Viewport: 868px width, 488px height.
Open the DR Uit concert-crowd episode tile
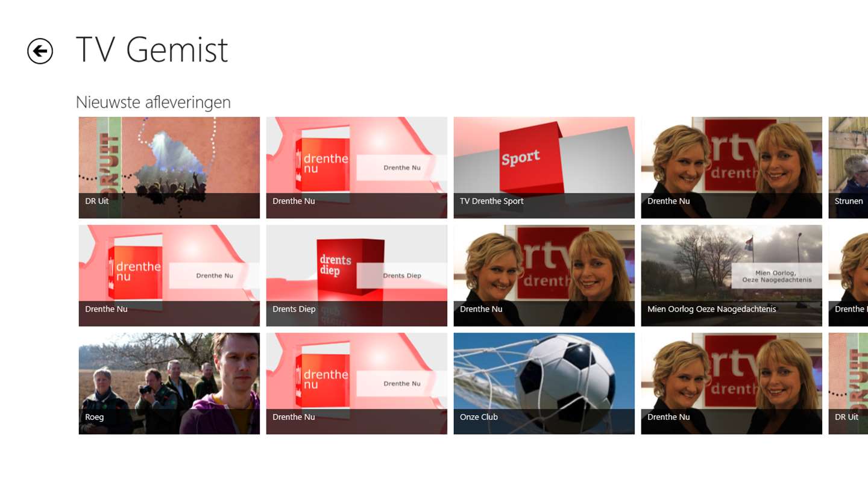coord(169,167)
